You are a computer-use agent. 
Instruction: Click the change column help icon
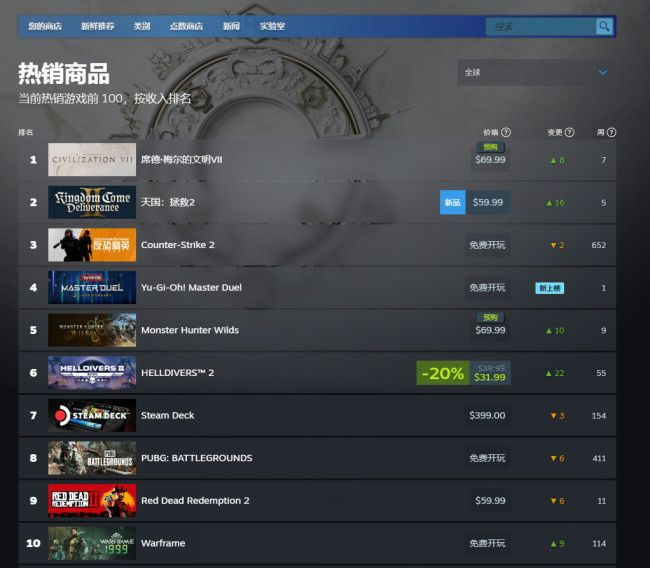coord(570,132)
